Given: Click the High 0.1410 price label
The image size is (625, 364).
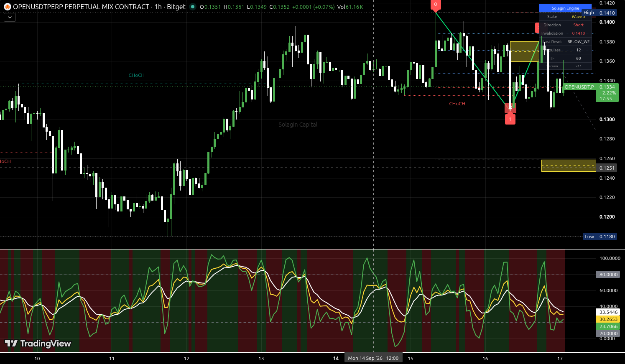Looking at the screenshot, I should (x=599, y=13).
